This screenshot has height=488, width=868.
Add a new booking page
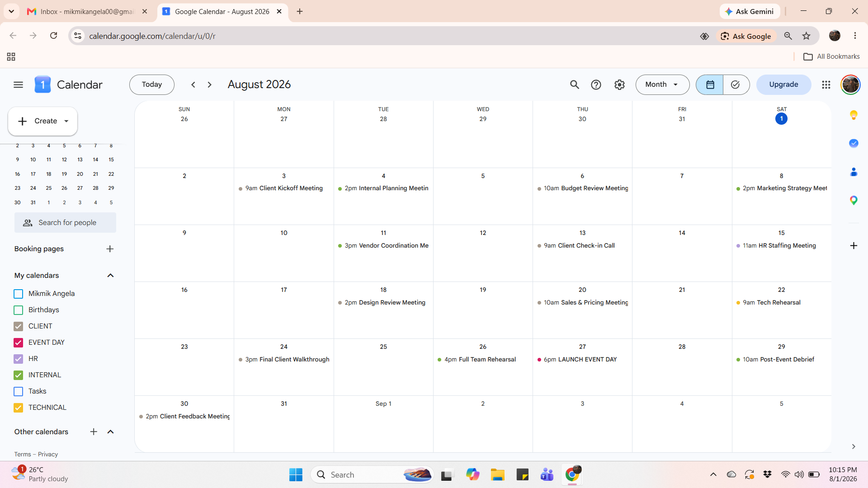click(110, 249)
